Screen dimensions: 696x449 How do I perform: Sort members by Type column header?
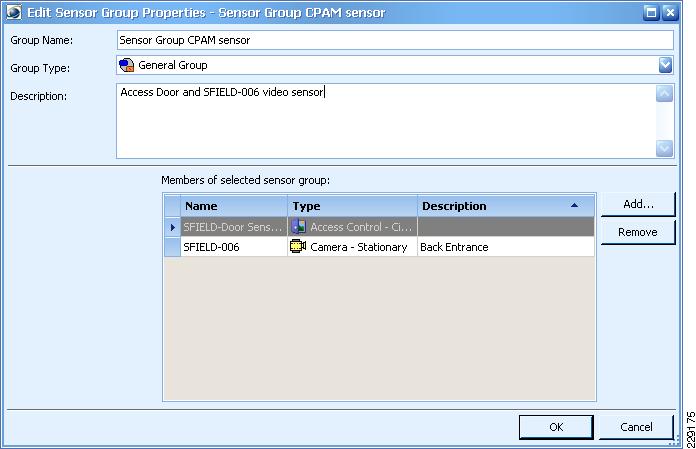coord(352,206)
